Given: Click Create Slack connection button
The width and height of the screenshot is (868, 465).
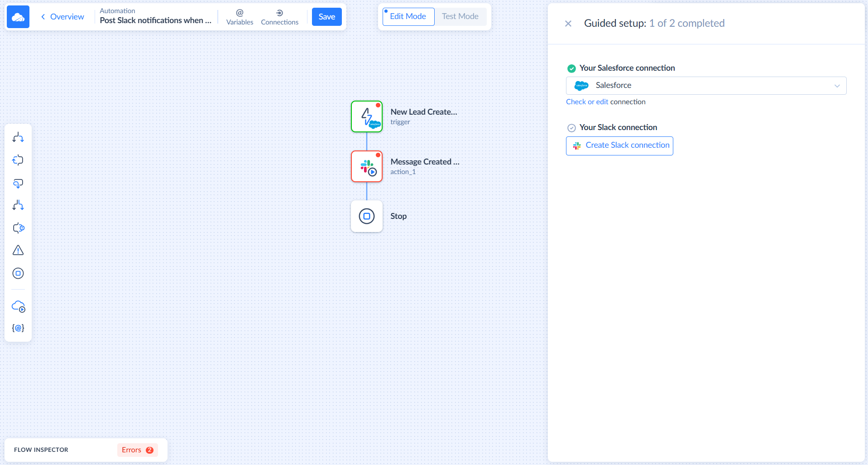Looking at the screenshot, I should pos(619,145).
